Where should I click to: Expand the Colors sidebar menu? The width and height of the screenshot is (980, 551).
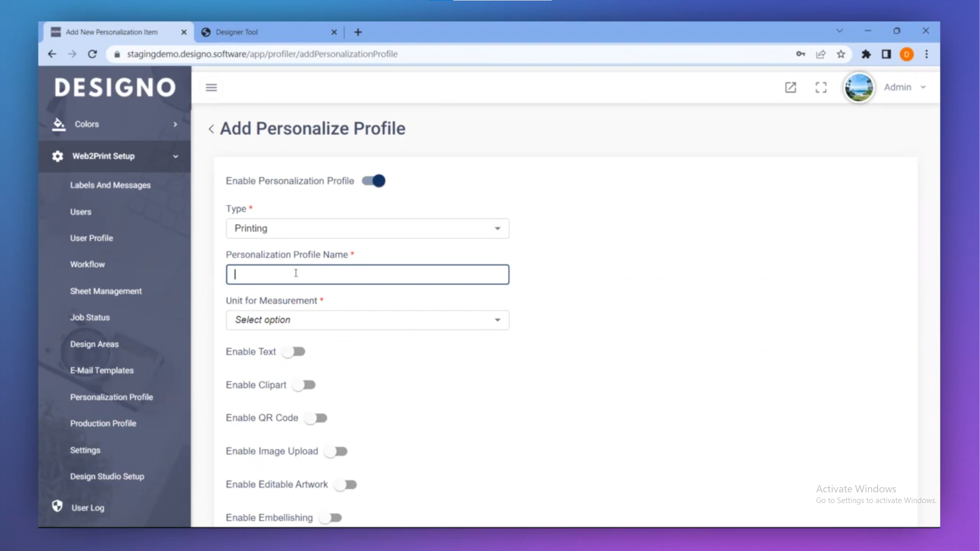point(114,124)
